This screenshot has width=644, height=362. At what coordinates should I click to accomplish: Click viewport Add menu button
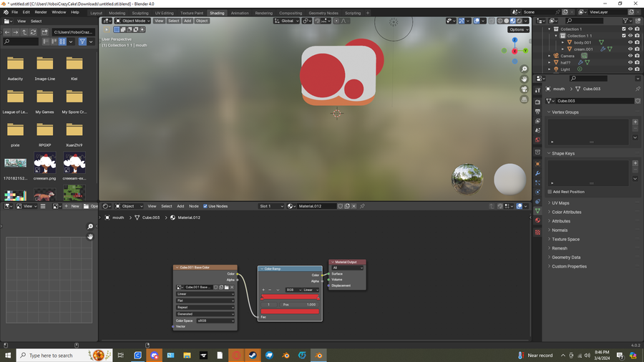[187, 21]
